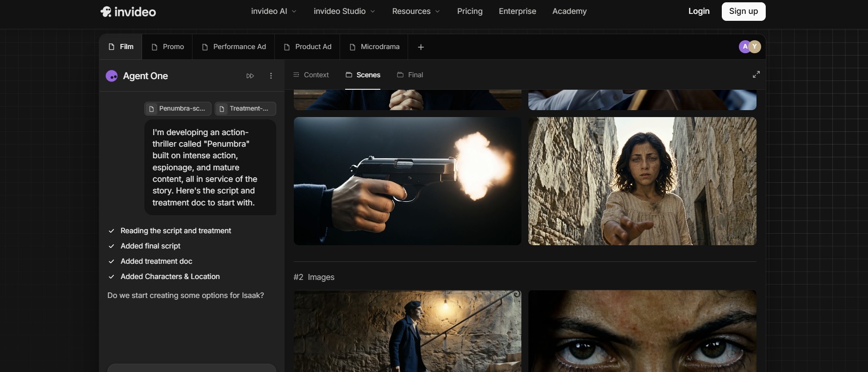Switch to the Final tab
This screenshot has width=868, height=372.
pos(410,75)
